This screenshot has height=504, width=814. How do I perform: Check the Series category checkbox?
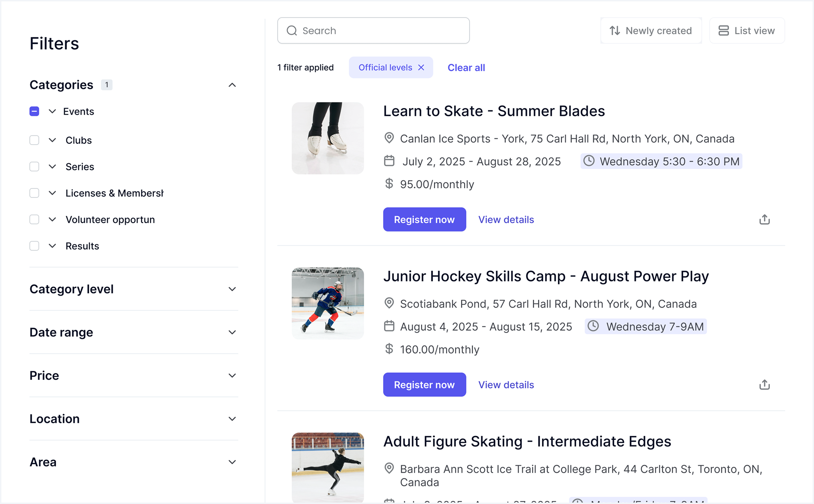coord(34,166)
